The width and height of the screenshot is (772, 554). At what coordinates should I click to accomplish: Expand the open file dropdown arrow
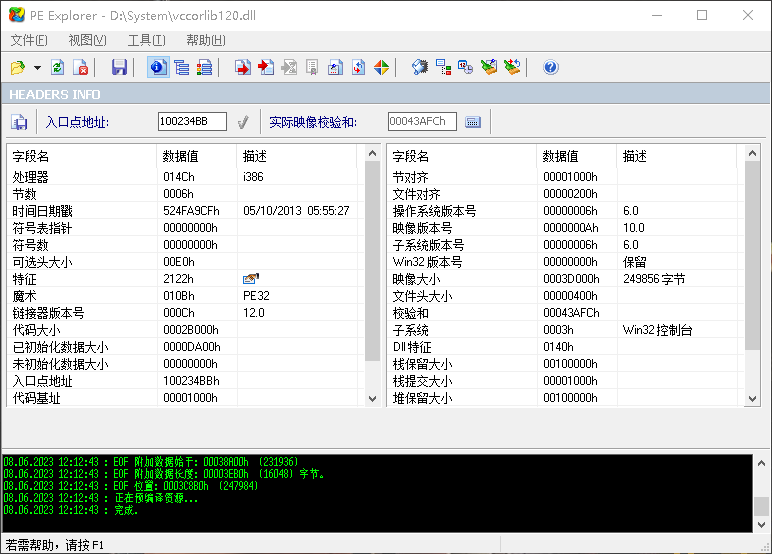[37, 68]
